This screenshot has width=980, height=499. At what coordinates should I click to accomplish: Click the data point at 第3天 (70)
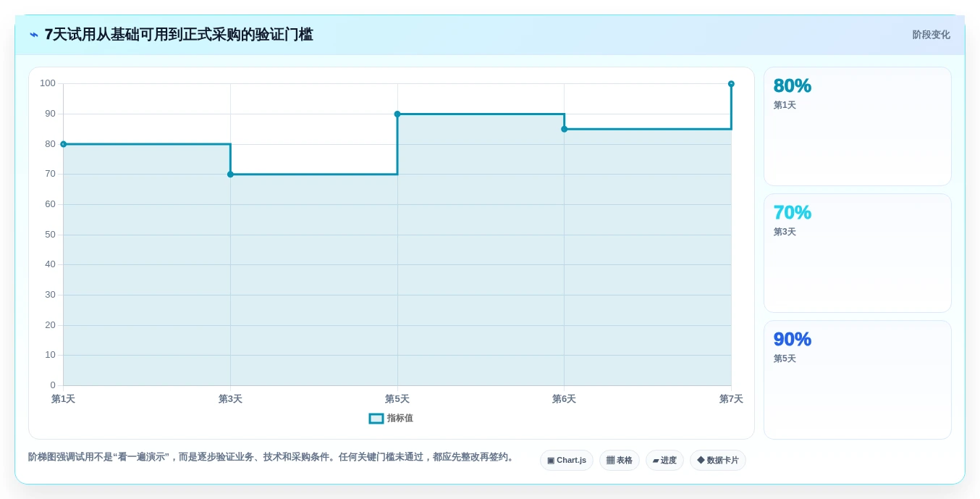coord(230,174)
